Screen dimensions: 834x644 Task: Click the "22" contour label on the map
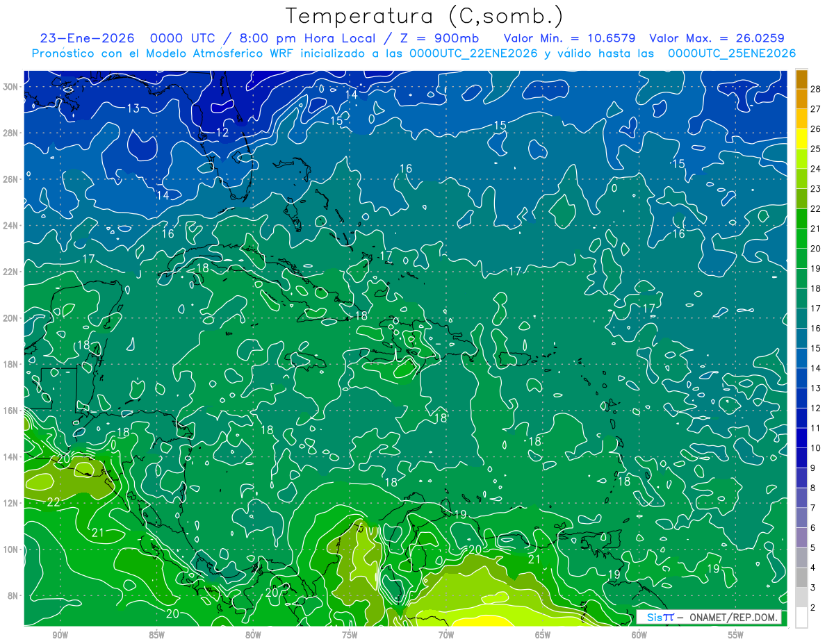click(x=54, y=502)
